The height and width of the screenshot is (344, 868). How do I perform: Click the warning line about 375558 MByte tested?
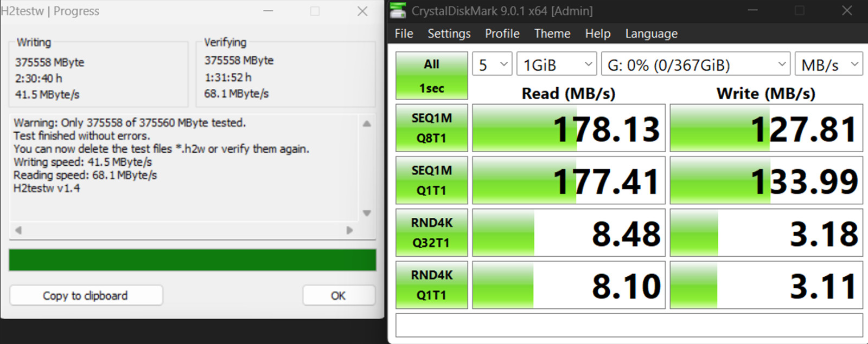tap(130, 122)
